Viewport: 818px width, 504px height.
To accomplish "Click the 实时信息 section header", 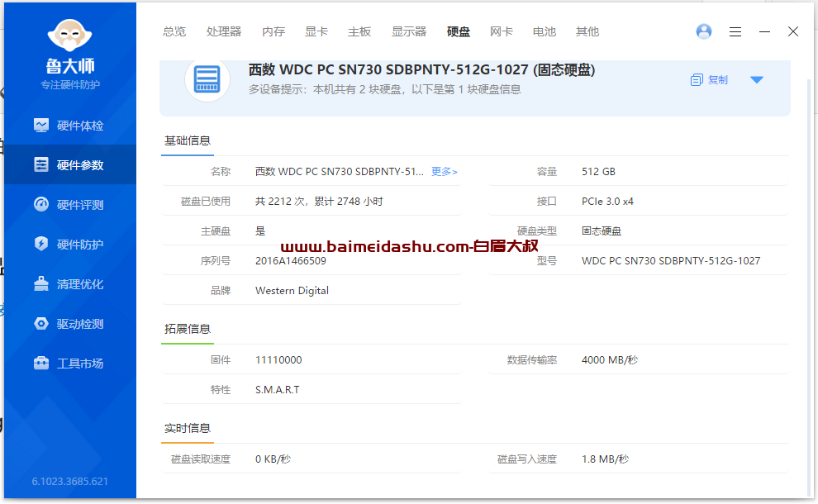I will pos(188,428).
